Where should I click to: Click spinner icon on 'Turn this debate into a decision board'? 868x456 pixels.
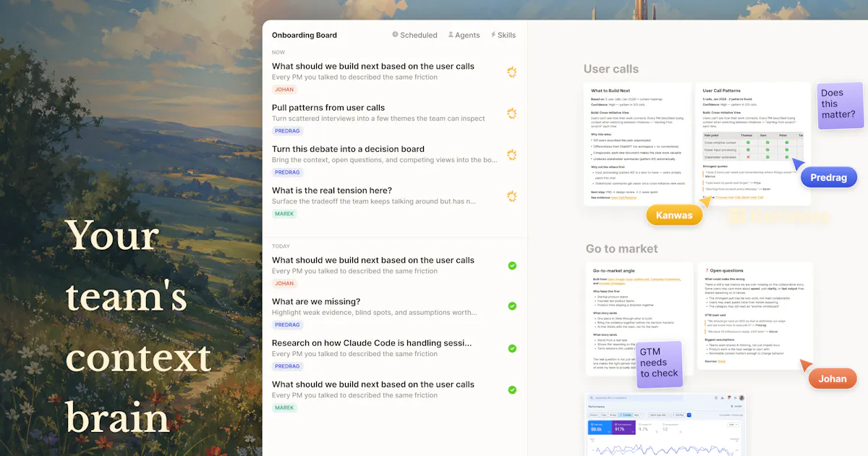coord(512,154)
